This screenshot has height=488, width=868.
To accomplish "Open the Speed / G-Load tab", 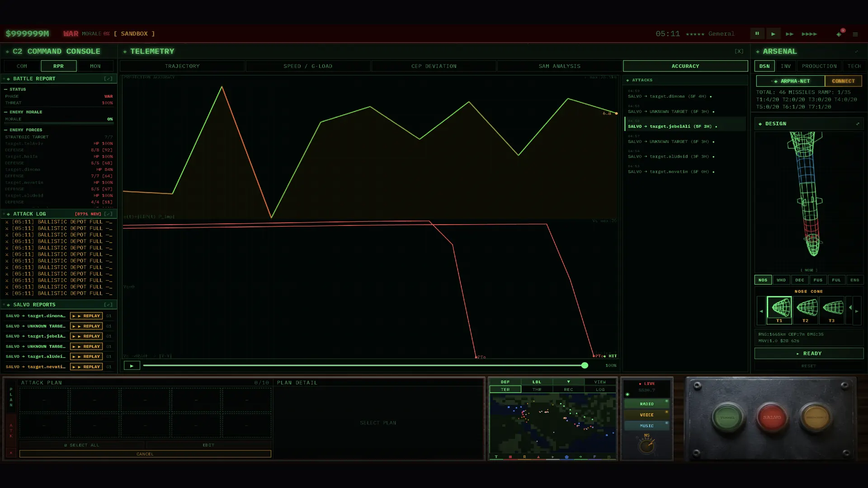I will tap(308, 66).
